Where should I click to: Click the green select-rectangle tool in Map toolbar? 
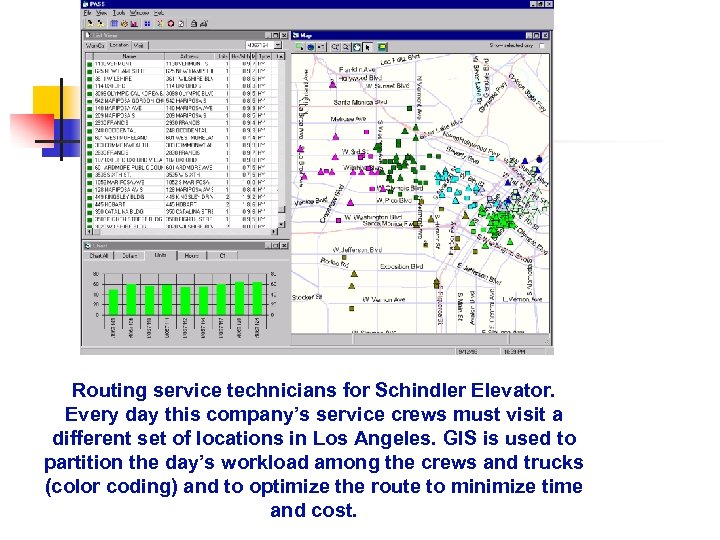[x=300, y=47]
